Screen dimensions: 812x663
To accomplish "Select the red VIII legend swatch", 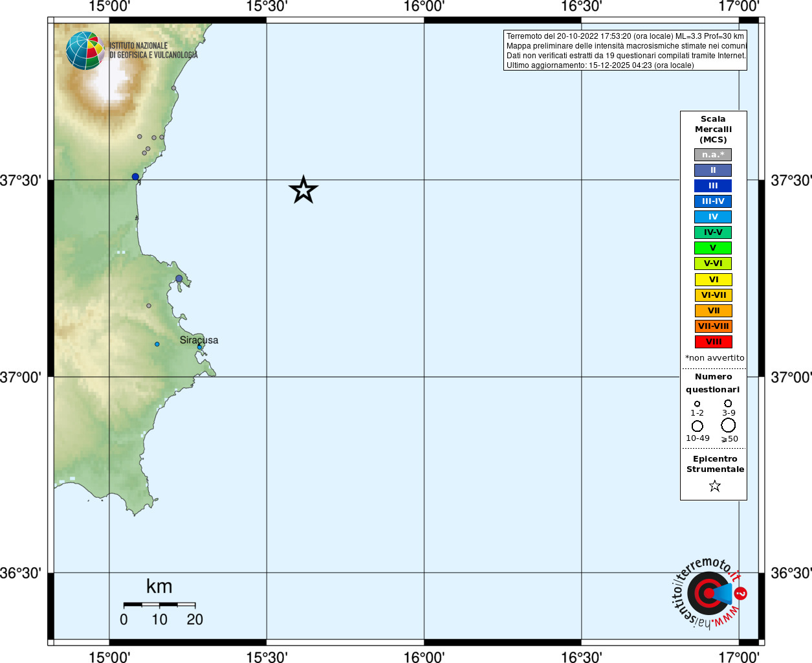I will tap(713, 342).
